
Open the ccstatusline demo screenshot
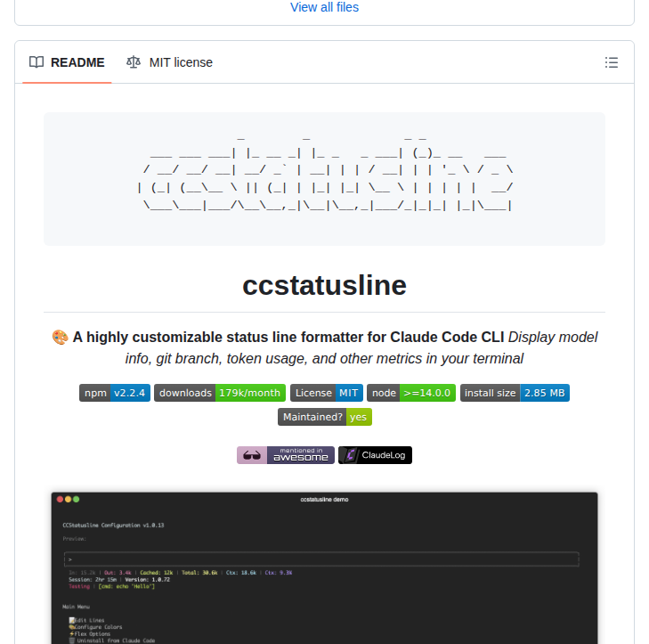(324, 567)
